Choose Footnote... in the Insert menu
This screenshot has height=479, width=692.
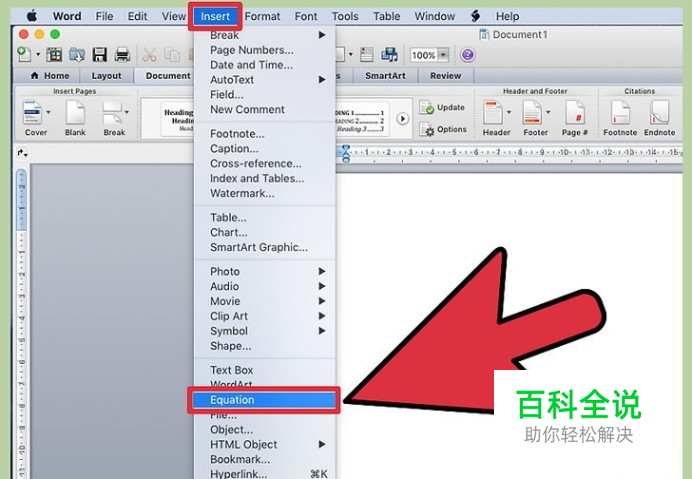point(265,134)
